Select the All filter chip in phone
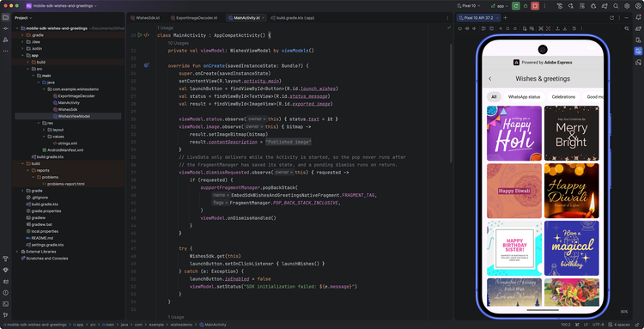 click(x=494, y=97)
